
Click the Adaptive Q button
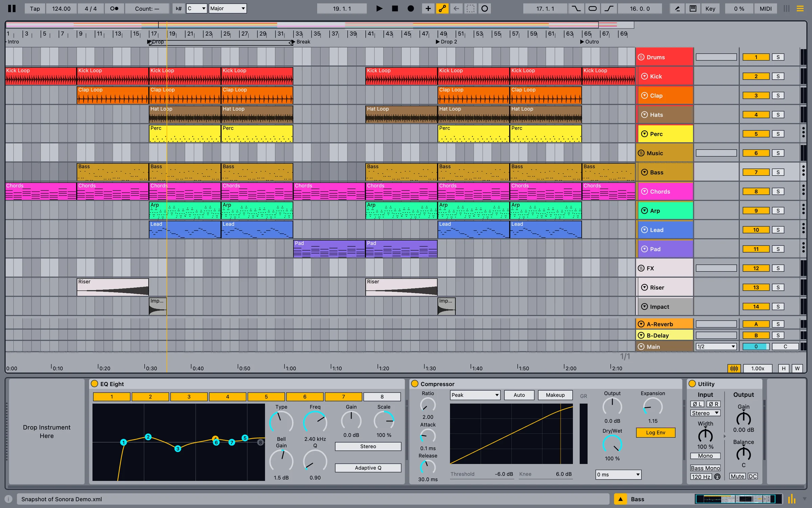pos(368,468)
